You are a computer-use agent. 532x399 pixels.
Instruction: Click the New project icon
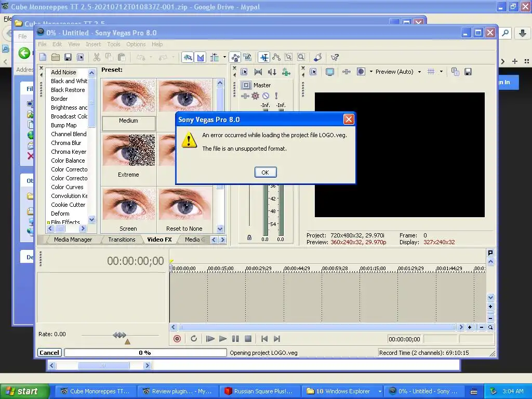point(43,57)
